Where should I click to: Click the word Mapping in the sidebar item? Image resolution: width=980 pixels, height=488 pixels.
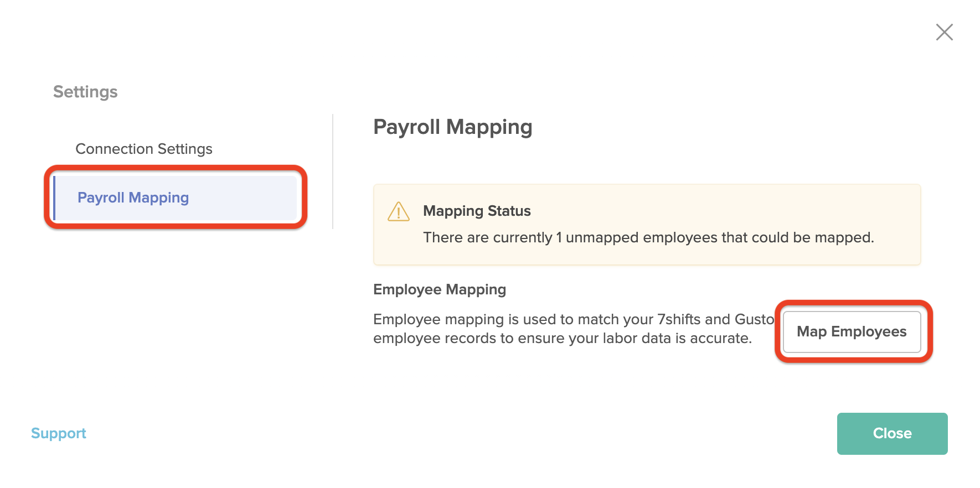click(x=158, y=198)
